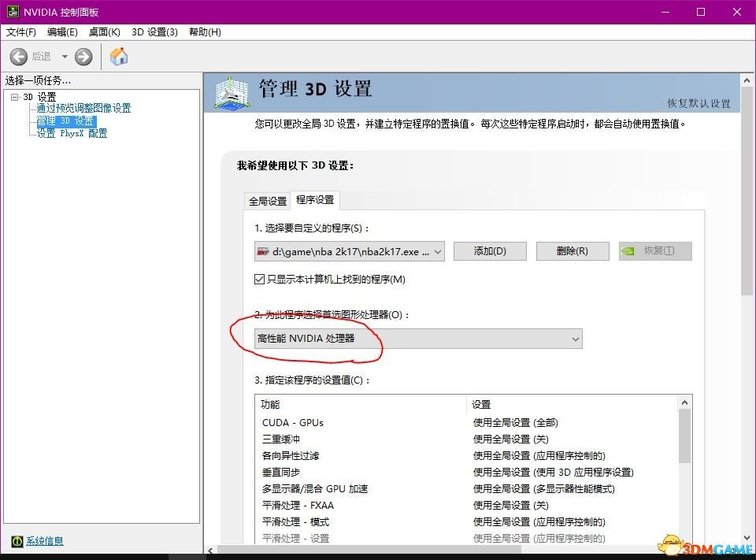The width and height of the screenshot is (756, 560).
Task: Click the Forward arrow button in toolbar
Action: click(83, 57)
